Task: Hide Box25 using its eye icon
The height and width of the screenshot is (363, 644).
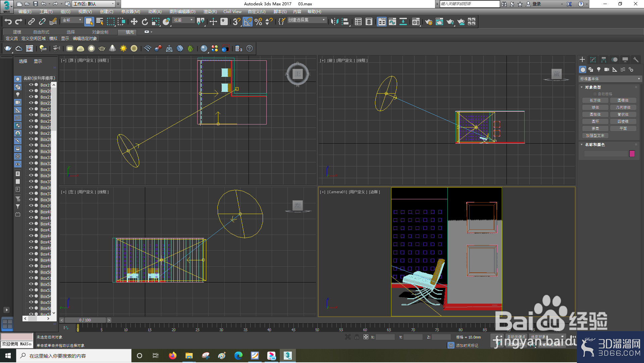Action: click(31, 121)
